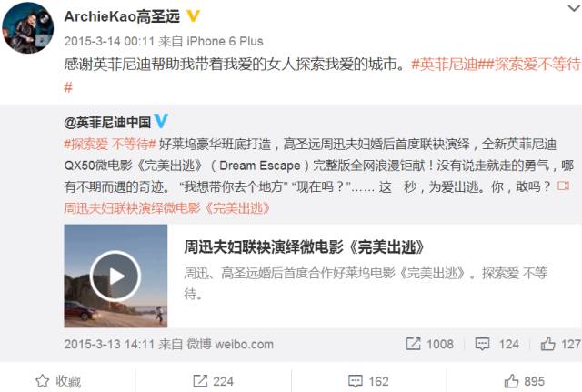
Task: Open the orange 周迅夫妇联袂演绎微电影 link text
Action: point(167,208)
